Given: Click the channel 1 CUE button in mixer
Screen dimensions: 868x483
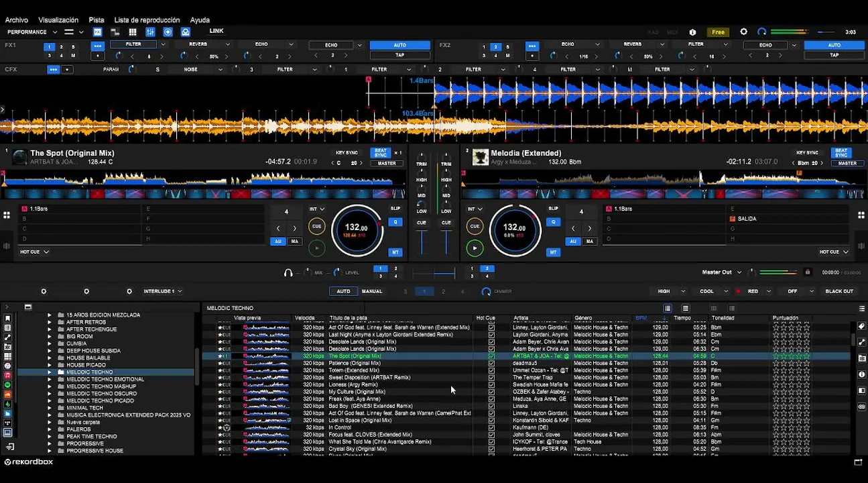Looking at the screenshot, I should click(422, 223).
